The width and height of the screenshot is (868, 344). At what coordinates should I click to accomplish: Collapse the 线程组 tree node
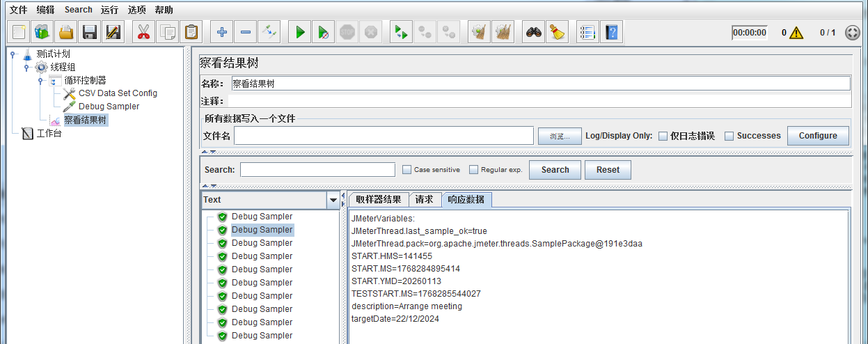(x=26, y=68)
